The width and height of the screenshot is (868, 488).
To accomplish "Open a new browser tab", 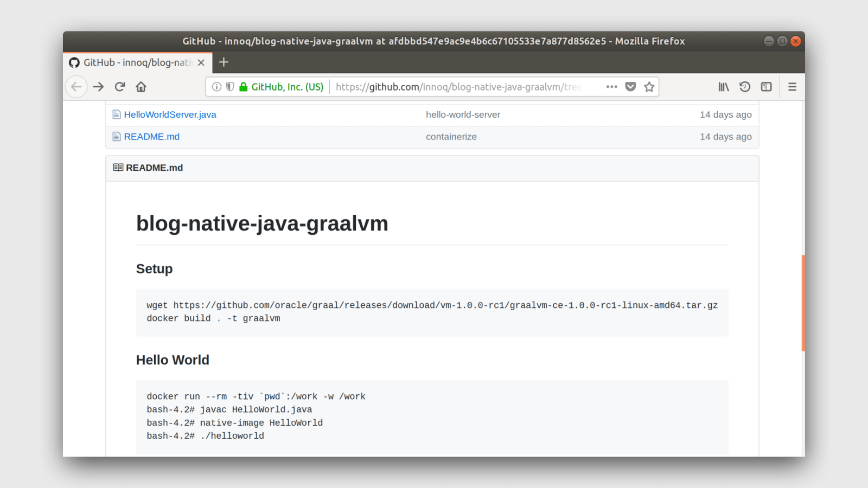I will pyautogui.click(x=224, y=62).
